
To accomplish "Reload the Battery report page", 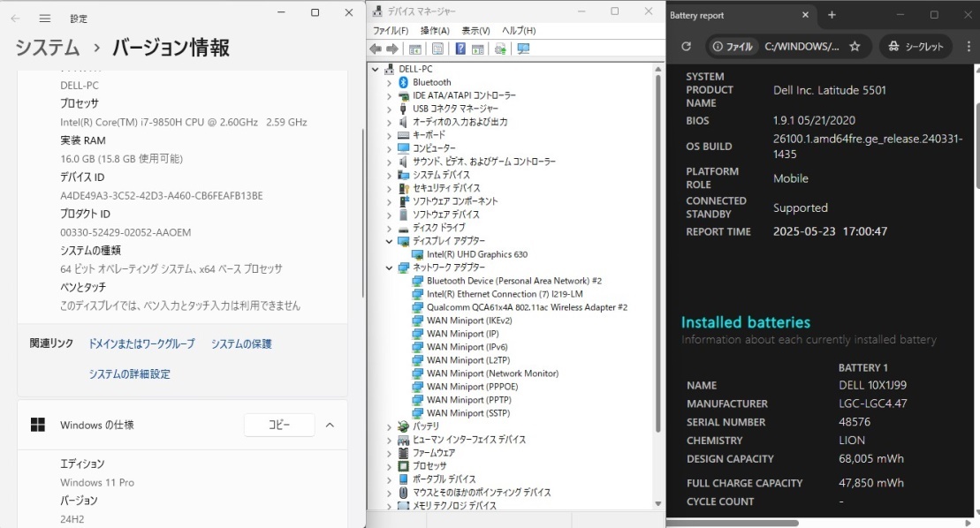I will [x=686, y=47].
